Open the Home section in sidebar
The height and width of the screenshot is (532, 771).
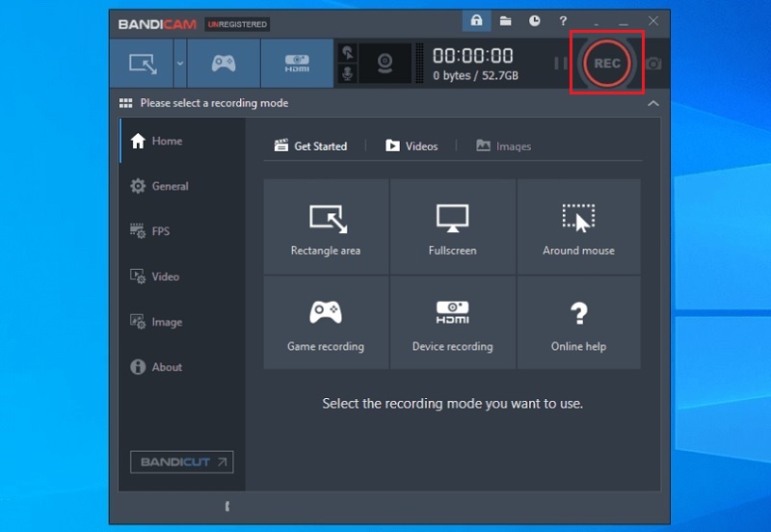tap(182, 141)
